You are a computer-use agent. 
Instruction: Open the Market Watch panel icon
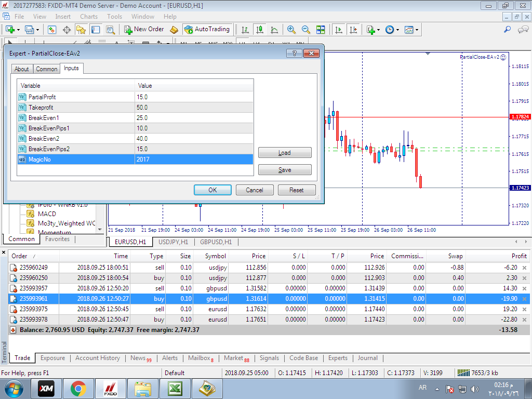(52, 30)
